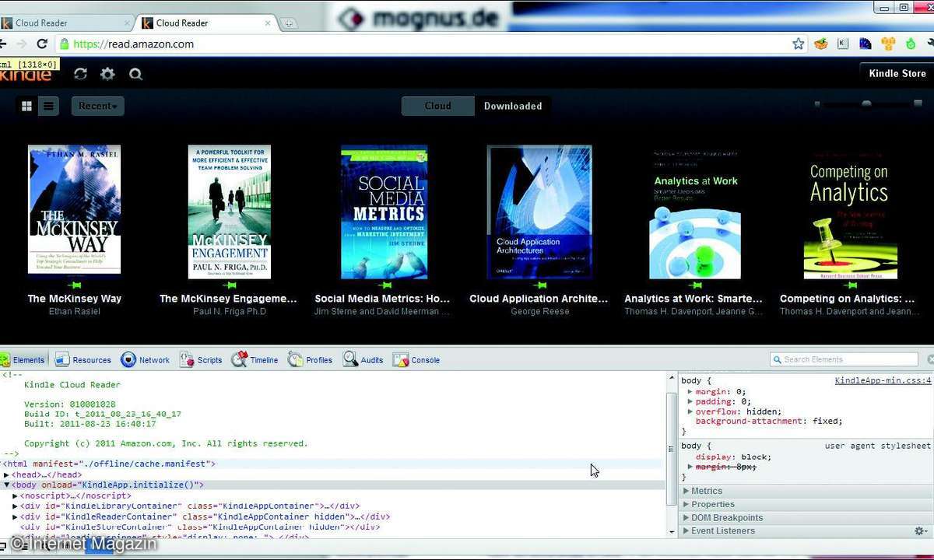This screenshot has width=934, height=560.
Task: Adjust the cover size slider handle
Action: pos(866,103)
